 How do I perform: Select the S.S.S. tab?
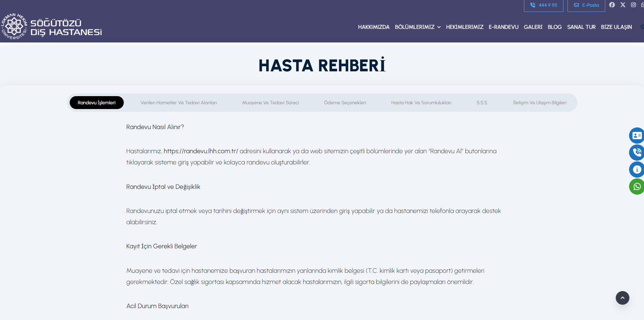(482, 103)
